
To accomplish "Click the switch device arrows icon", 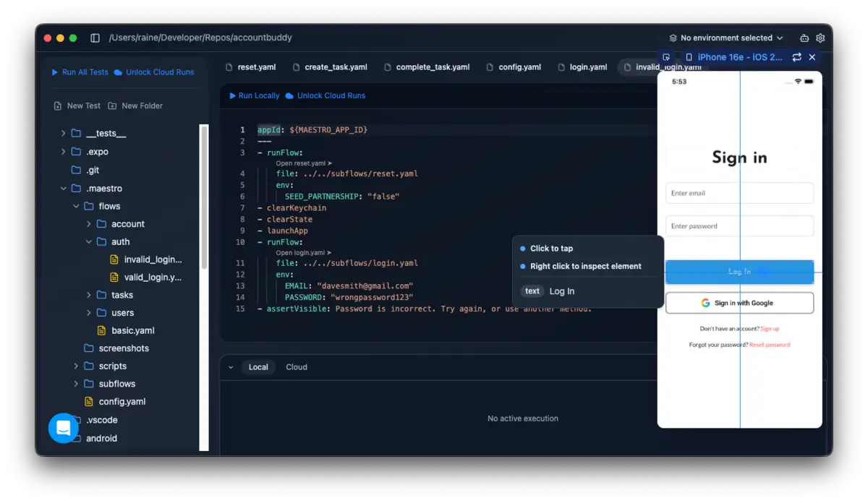I will (x=796, y=57).
